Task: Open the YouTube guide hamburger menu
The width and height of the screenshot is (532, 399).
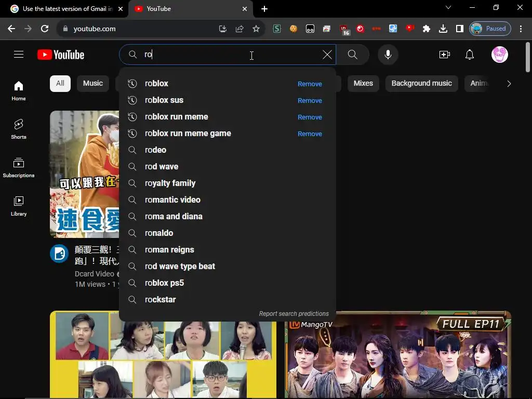Action: pos(19,54)
